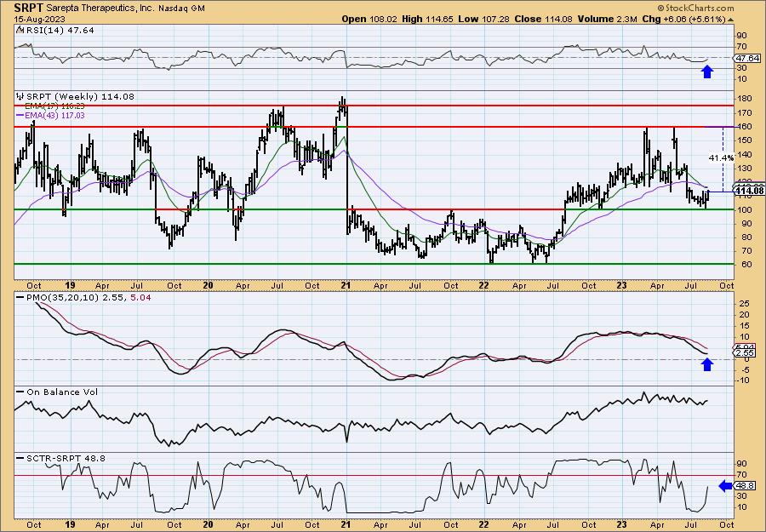This screenshot has height=532, width=766.
Task: Click the SRPT (Weekly) 114.08 legend
Action: coord(80,97)
